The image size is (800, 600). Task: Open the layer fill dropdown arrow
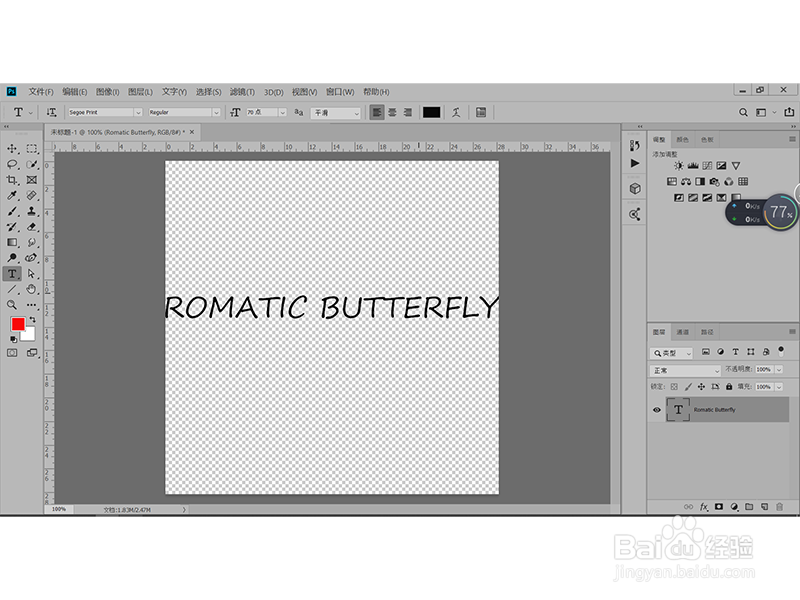coord(779,387)
